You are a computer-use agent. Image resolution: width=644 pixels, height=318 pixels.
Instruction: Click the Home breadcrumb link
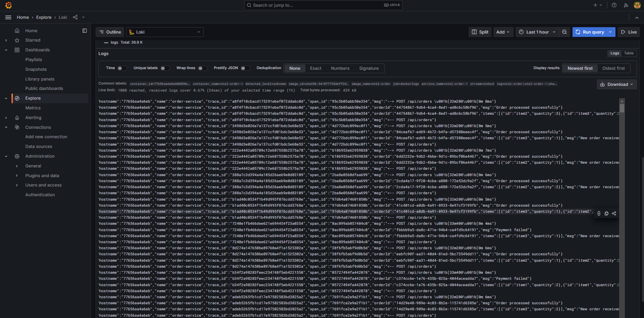(23, 17)
